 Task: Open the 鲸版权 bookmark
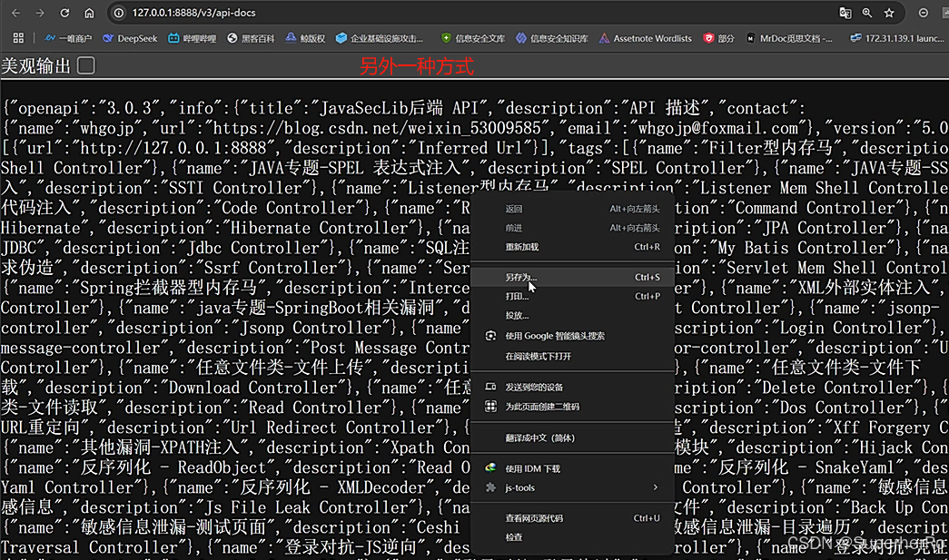coord(305,38)
